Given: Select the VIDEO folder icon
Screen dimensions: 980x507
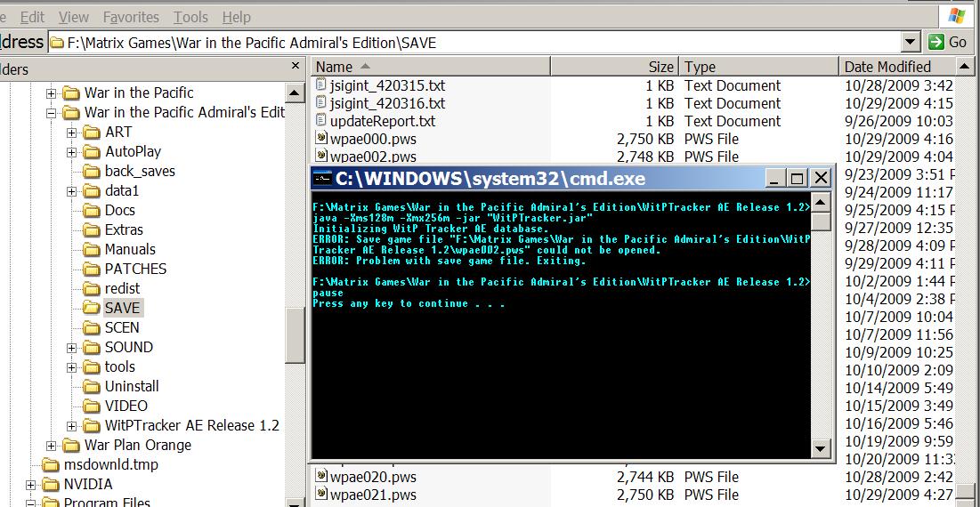Looking at the screenshot, I should (92, 406).
